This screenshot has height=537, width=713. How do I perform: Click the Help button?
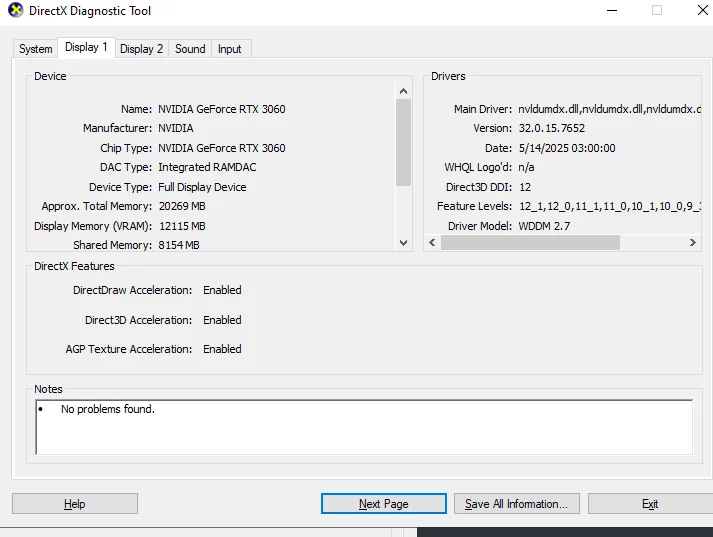click(x=75, y=503)
